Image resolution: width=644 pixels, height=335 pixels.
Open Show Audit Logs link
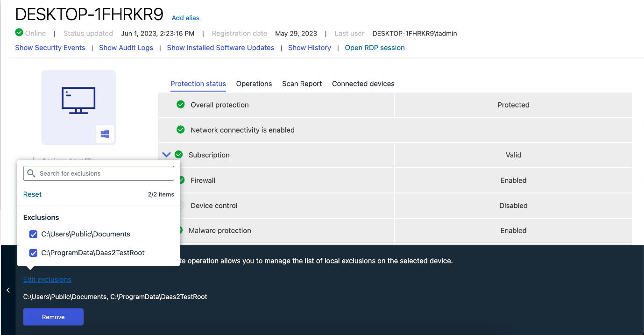click(126, 48)
